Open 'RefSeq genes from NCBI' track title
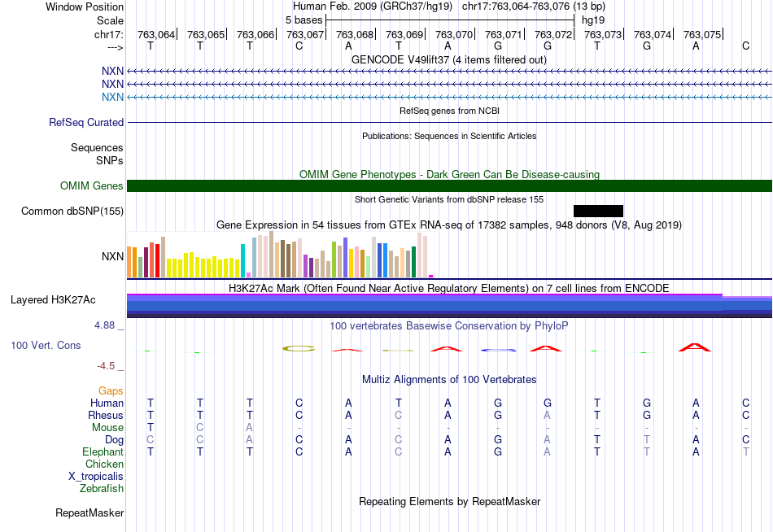Screen dimensions: 773x532 pos(449,111)
